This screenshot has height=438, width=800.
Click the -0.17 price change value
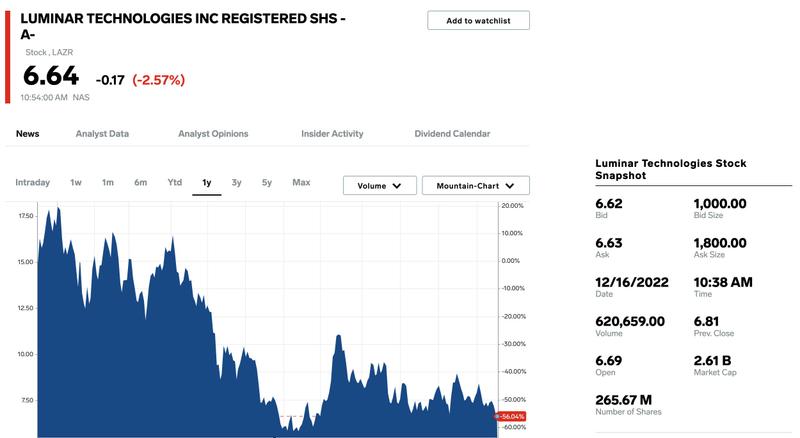pyautogui.click(x=110, y=80)
